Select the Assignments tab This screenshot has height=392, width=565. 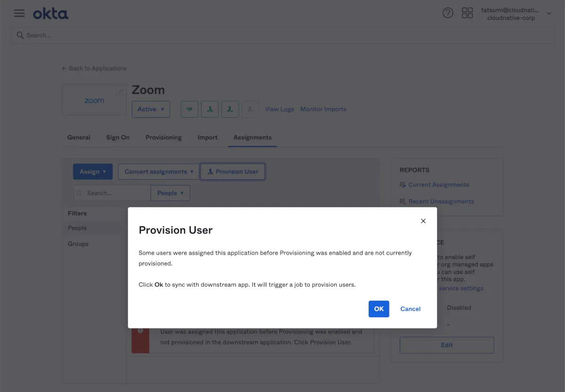pos(252,137)
